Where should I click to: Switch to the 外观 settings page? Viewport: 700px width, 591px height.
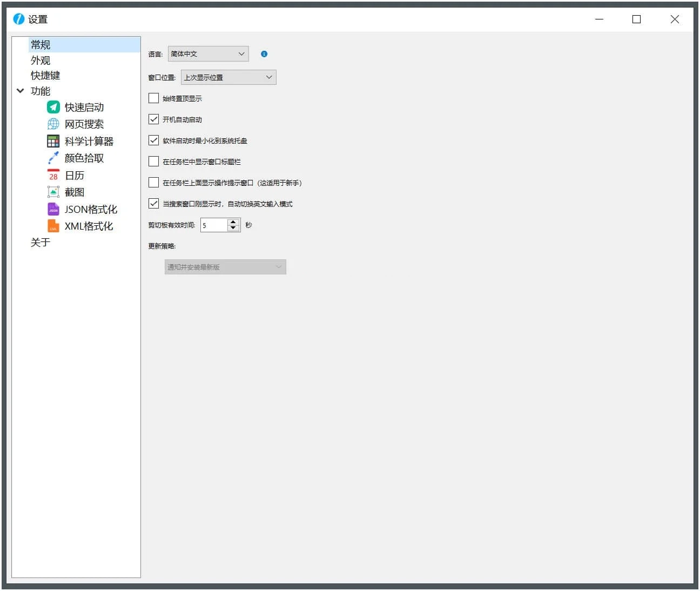tap(41, 60)
